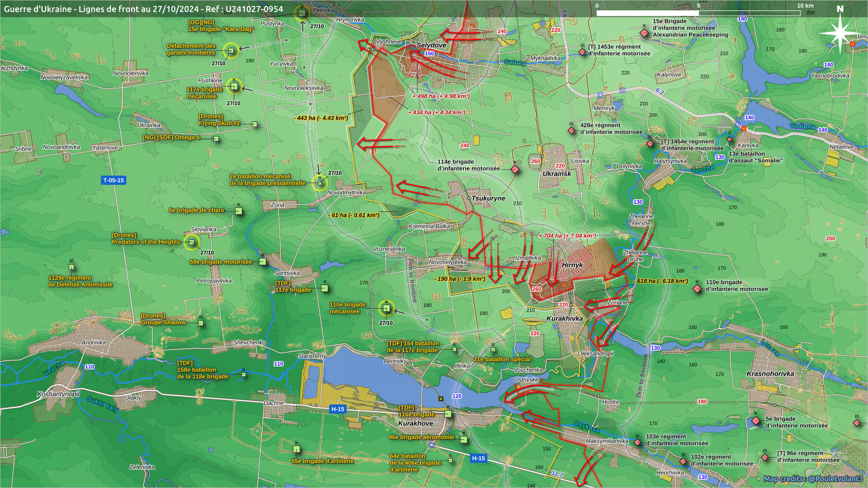Screen dimensions: 868x488
Task: Click the Hirnyk town name
Action: [572, 265]
